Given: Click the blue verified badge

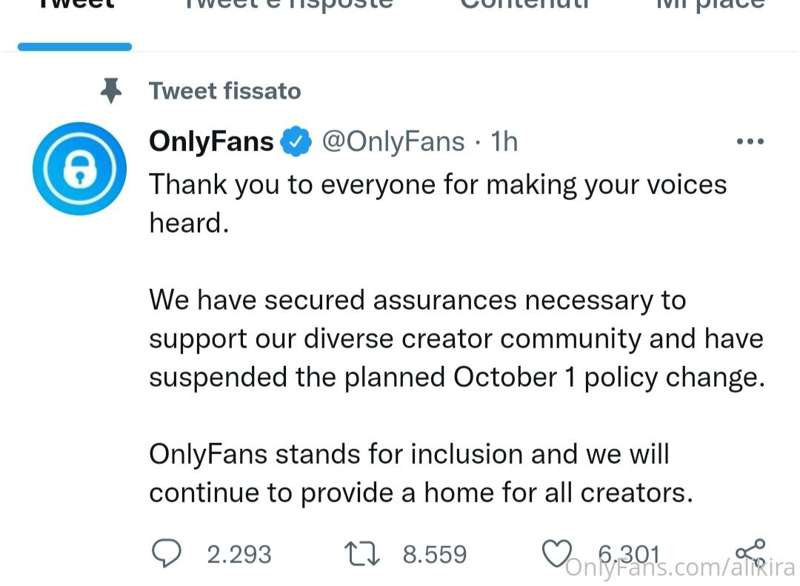Looking at the screenshot, I should (295, 141).
